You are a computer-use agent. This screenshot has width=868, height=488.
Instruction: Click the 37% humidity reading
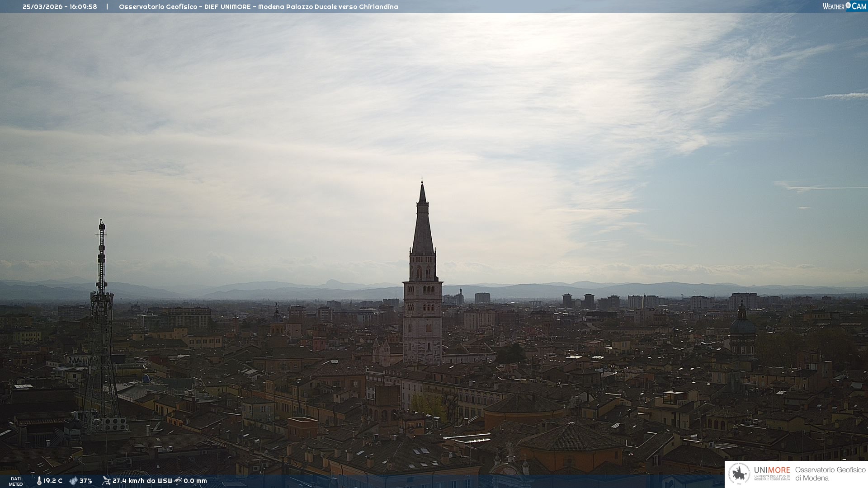point(86,481)
